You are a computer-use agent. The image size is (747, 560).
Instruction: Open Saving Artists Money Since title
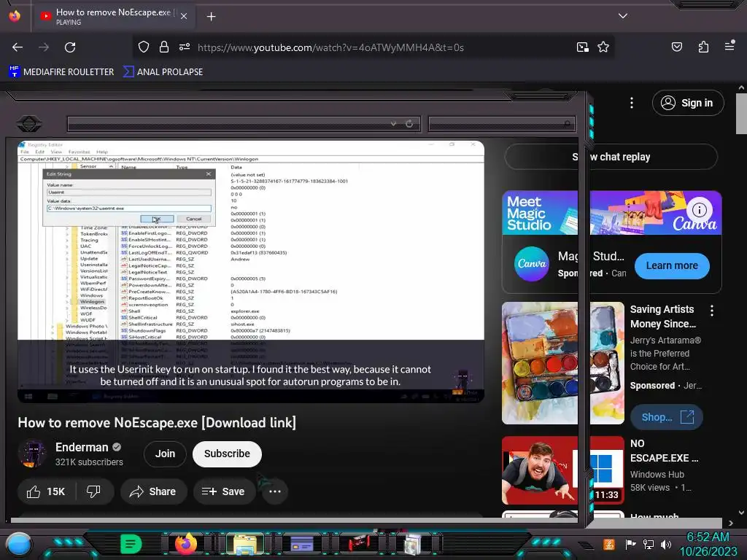(x=662, y=316)
